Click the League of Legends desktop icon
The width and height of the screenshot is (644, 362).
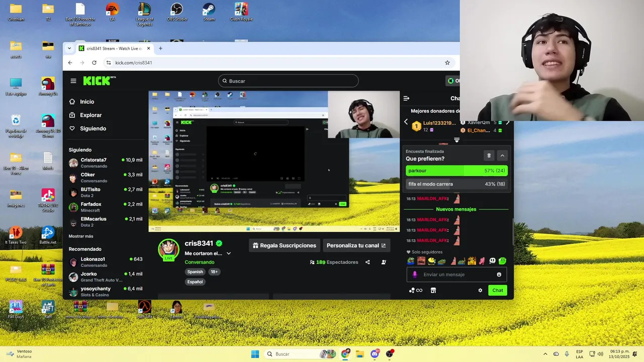tap(144, 14)
